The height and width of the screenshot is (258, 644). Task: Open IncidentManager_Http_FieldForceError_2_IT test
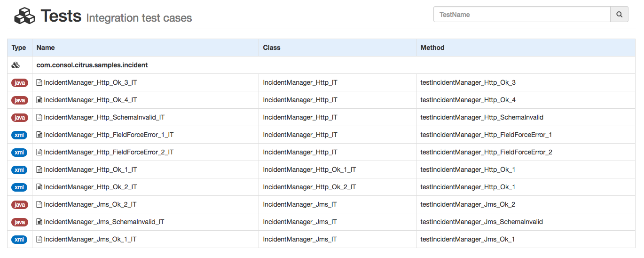point(109,153)
